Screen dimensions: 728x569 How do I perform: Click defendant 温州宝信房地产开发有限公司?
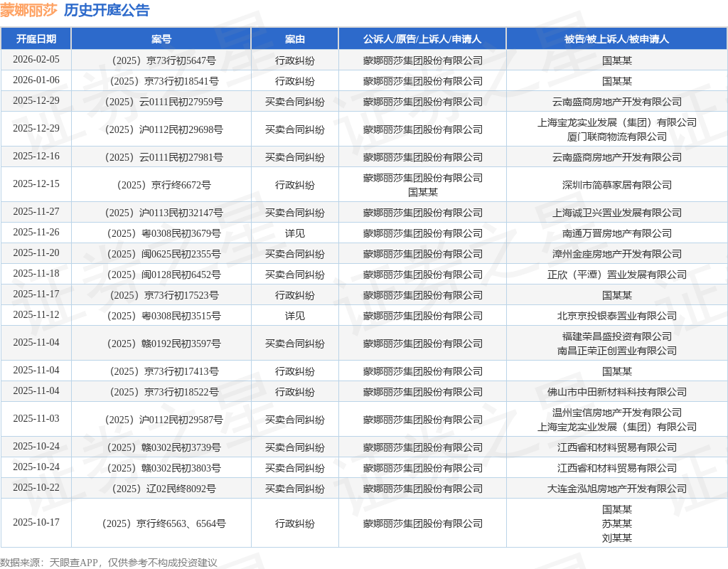click(616, 413)
